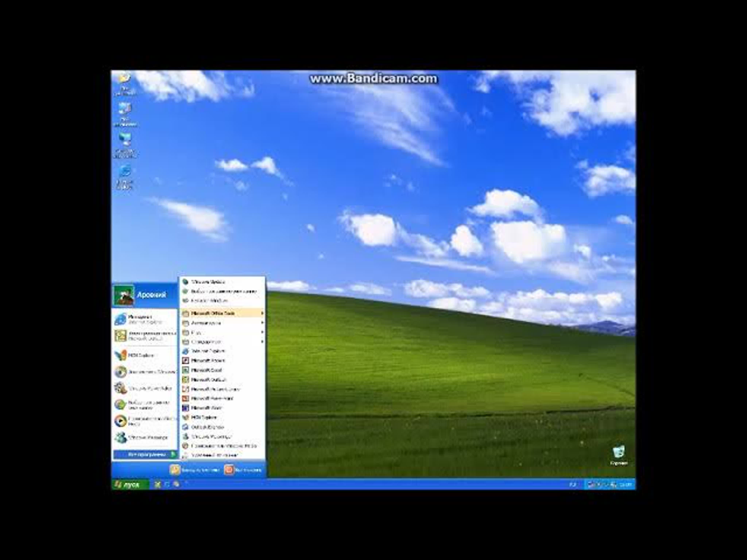The height and width of the screenshot is (560, 747).
Task: Launch Windows Movie Maker from Start menu
Action: click(145, 388)
